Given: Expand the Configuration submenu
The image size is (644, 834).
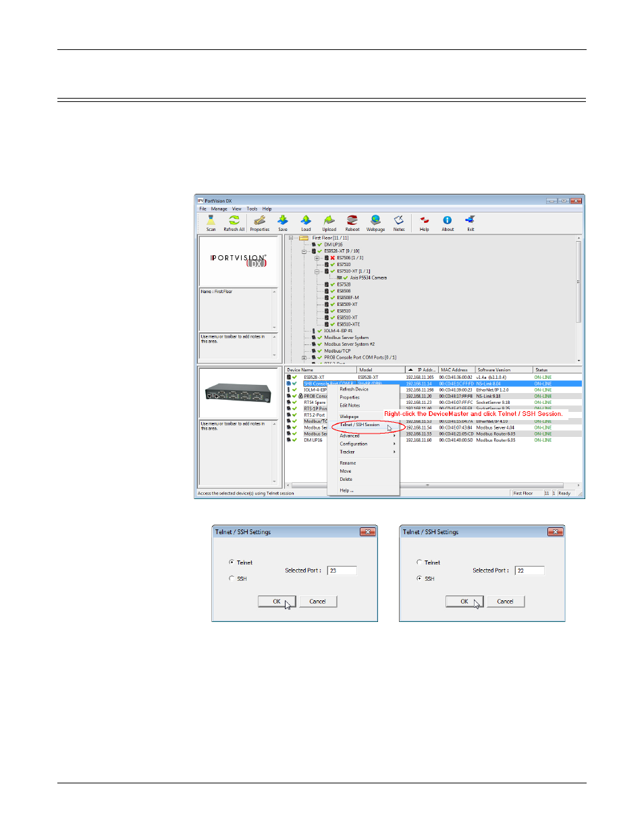Looking at the screenshot, I should (x=363, y=444).
